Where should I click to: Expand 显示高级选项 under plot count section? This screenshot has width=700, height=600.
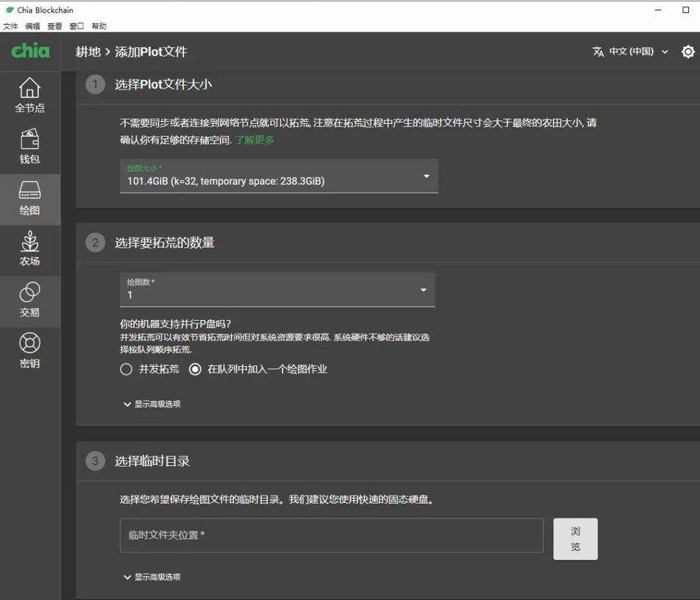152,404
